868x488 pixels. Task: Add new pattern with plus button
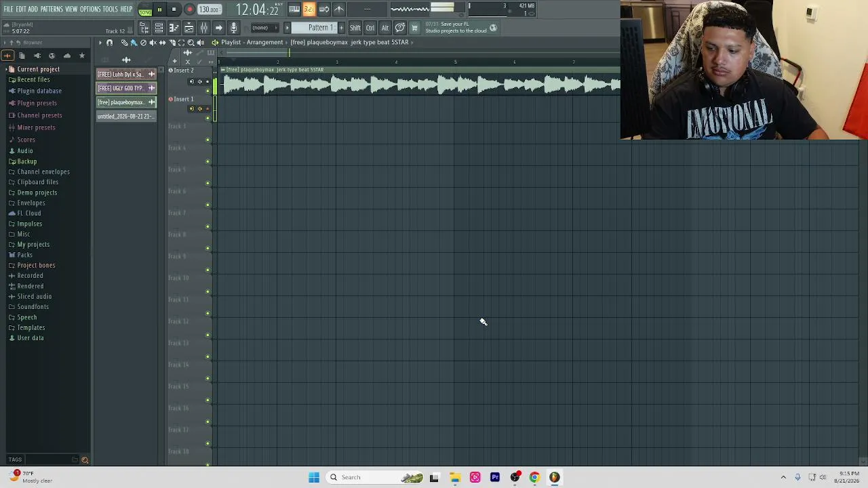pyautogui.click(x=341, y=28)
